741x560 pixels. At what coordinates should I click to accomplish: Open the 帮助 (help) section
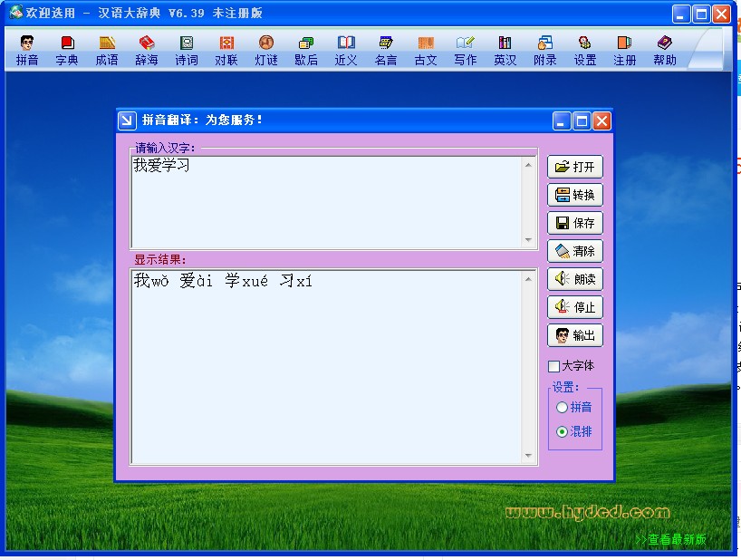pos(664,50)
